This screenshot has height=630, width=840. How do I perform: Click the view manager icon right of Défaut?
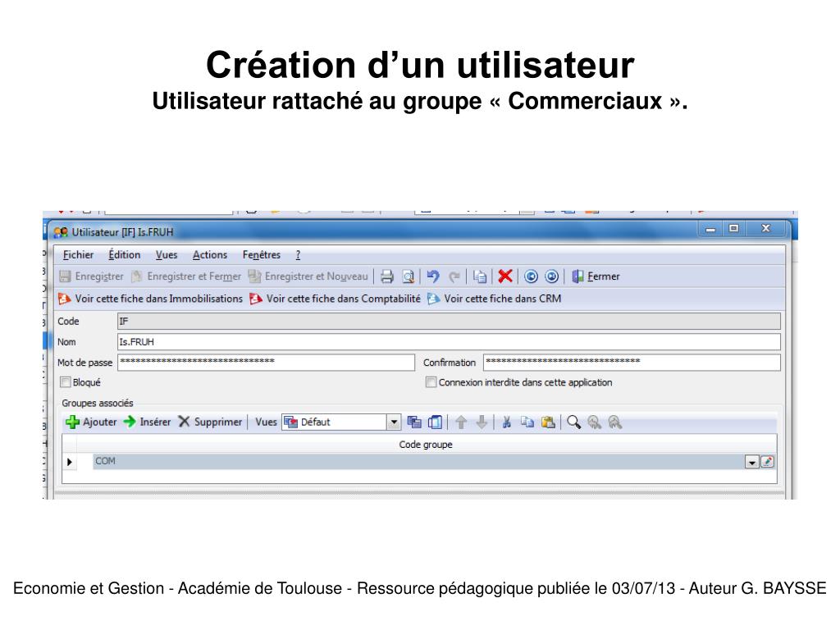coord(414,422)
